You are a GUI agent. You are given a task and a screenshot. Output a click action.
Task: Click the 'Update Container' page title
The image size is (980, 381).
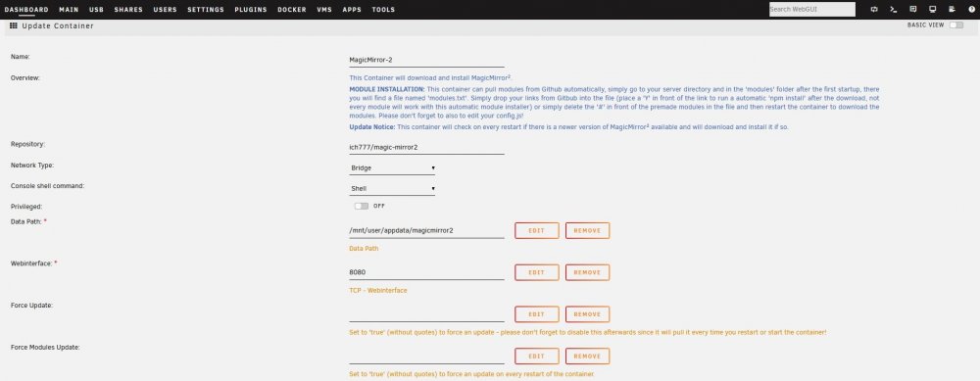tap(58, 25)
